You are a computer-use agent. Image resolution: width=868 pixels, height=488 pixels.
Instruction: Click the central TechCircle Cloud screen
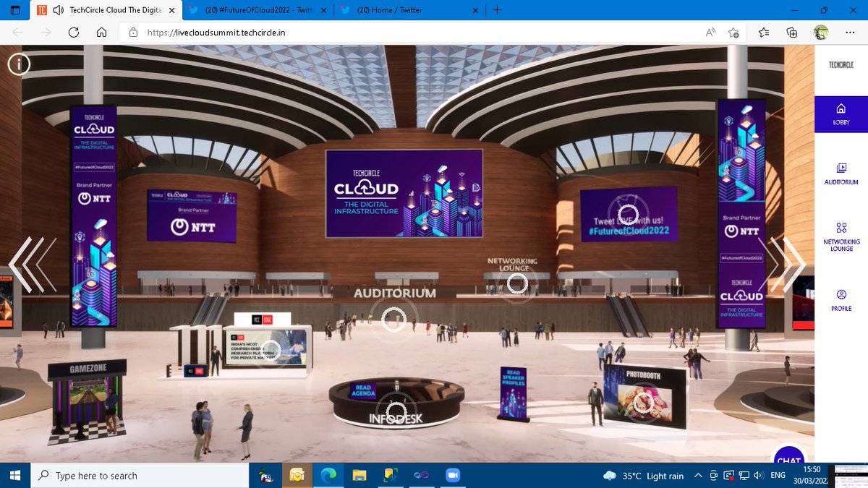404,193
